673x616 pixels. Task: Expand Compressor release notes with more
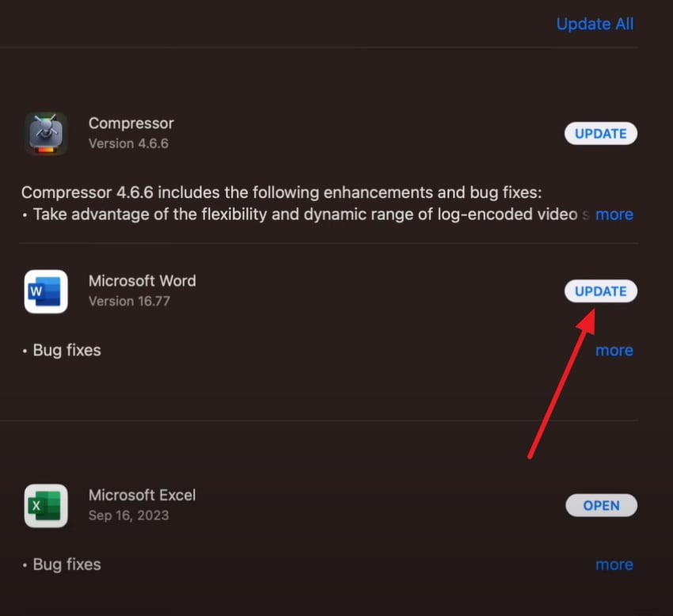[614, 215]
